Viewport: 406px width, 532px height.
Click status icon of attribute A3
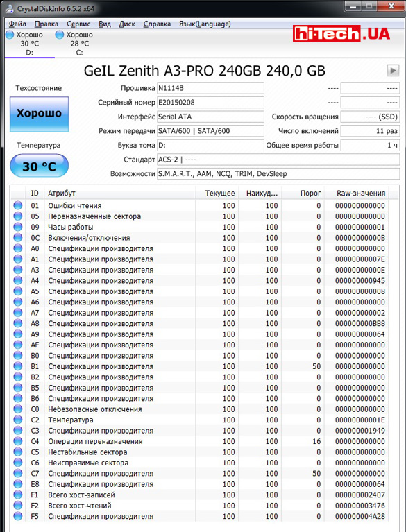click(x=18, y=270)
